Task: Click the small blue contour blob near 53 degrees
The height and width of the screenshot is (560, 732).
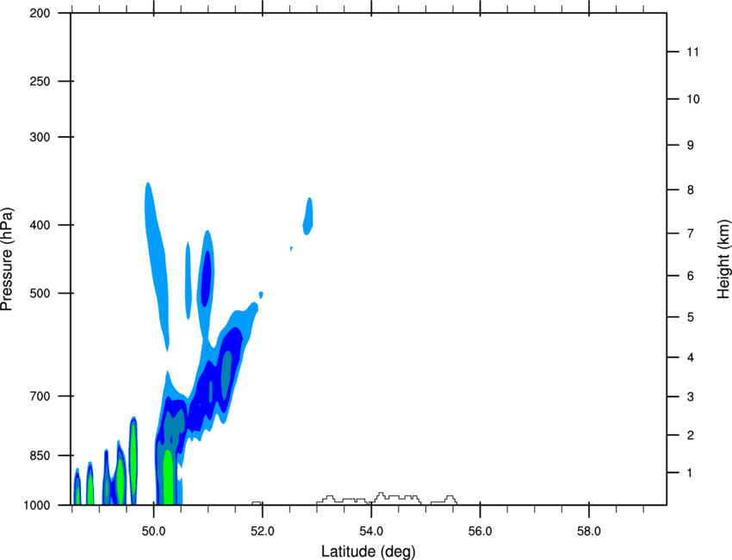Action: point(308,216)
